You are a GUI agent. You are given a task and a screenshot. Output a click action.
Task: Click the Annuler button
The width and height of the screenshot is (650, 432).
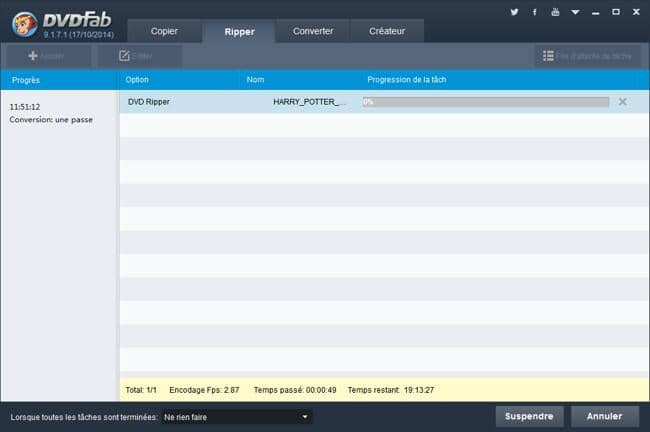(x=604, y=416)
